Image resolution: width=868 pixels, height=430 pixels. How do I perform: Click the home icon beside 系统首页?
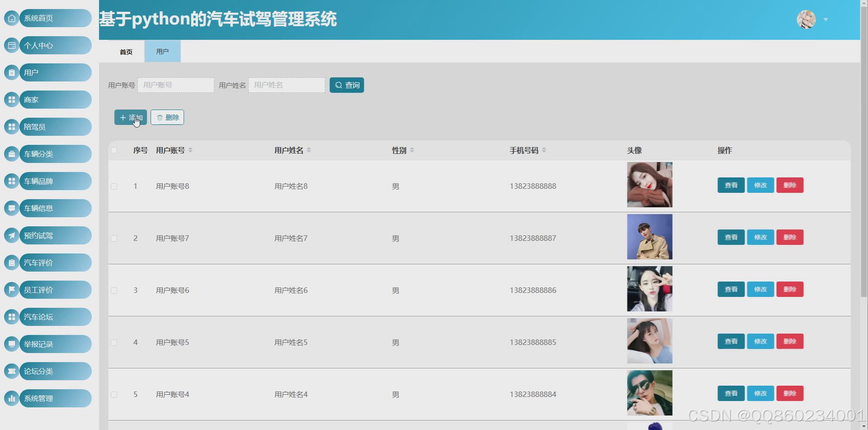coord(12,18)
